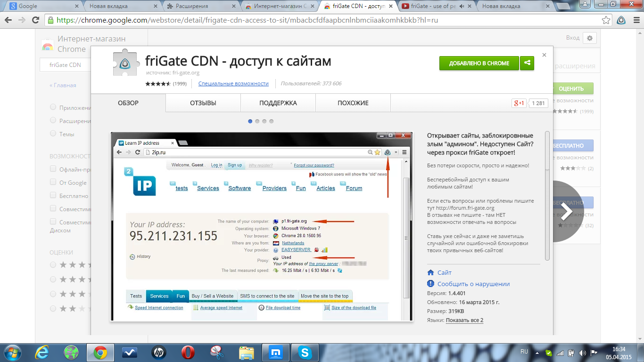Click Показать все 2 languages link
The image size is (644, 362).
click(x=464, y=320)
